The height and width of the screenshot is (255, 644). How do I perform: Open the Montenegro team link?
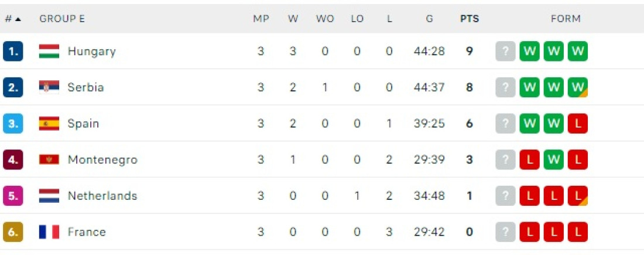102,159
